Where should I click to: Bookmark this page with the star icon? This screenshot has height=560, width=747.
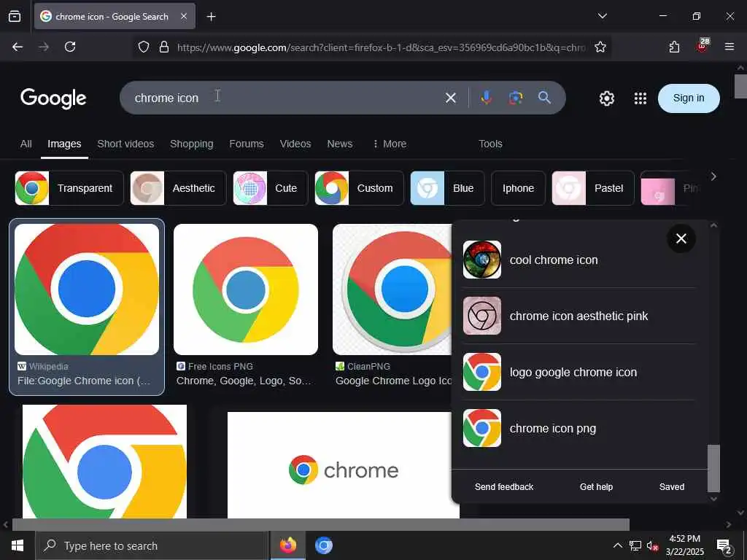tap(600, 47)
